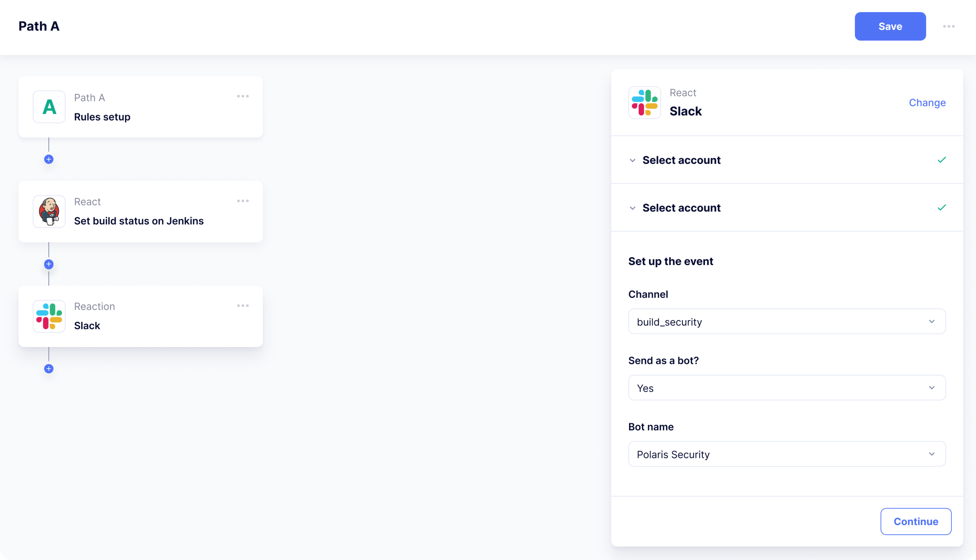The height and width of the screenshot is (560, 976).
Task: Click the Save button
Action: coord(890,26)
